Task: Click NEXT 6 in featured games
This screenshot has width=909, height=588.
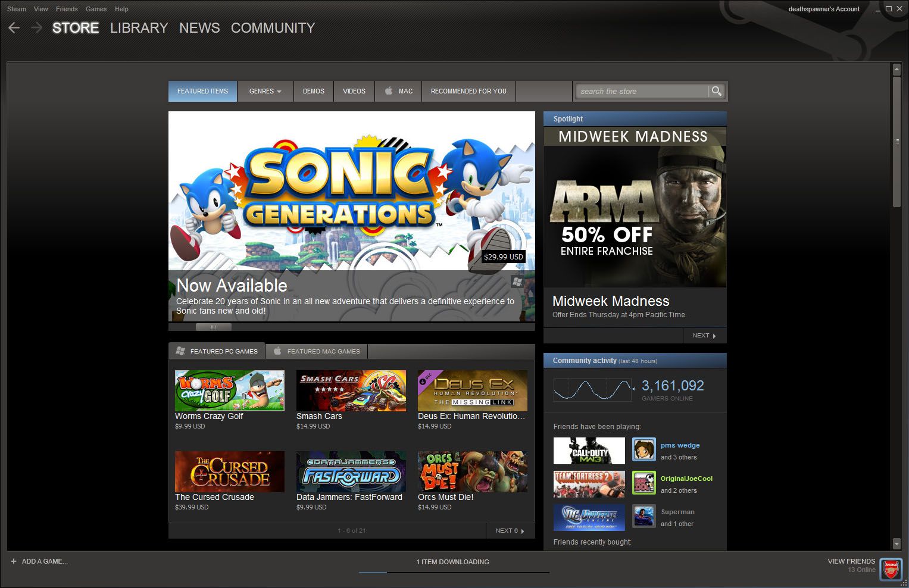Action: click(x=511, y=531)
